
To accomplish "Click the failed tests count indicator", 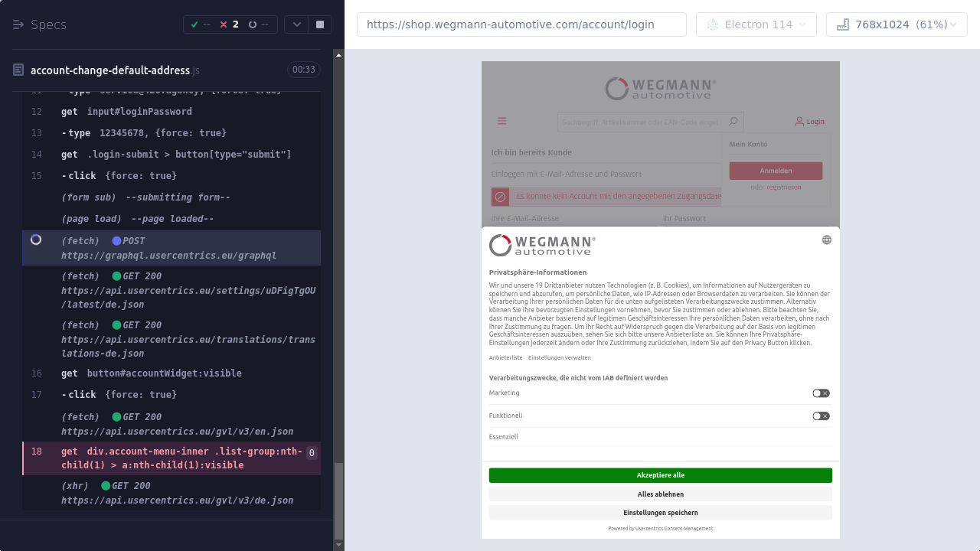I will click(229, 24).
